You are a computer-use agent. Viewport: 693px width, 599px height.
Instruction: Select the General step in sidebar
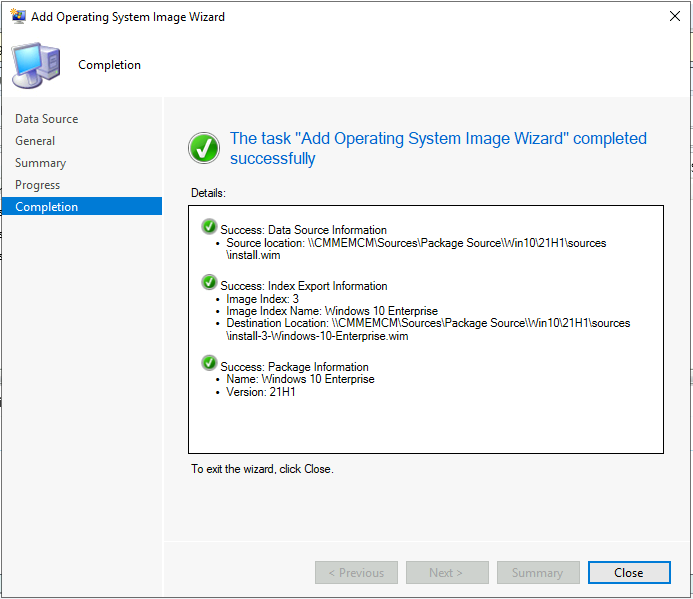[x=35, y=141]
